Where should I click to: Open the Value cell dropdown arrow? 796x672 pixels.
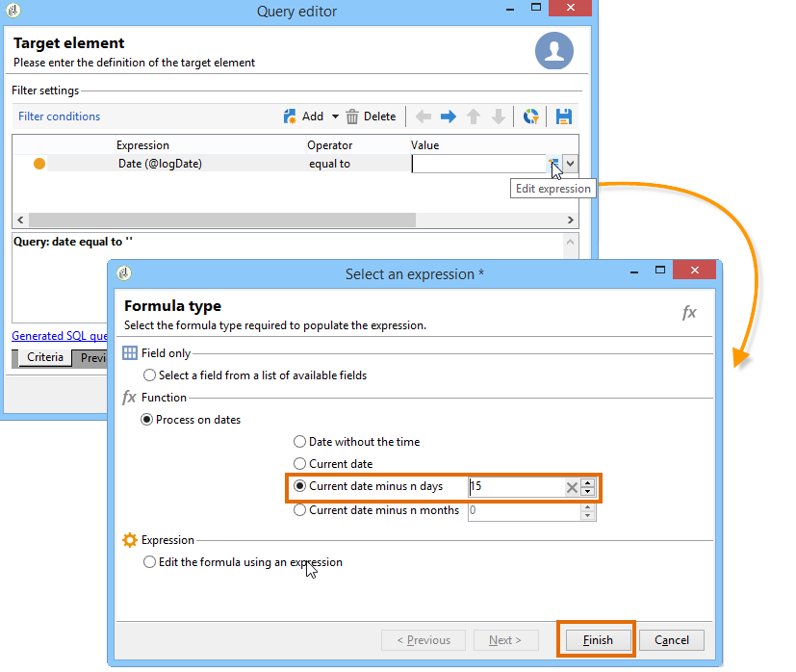coord(570,164)
